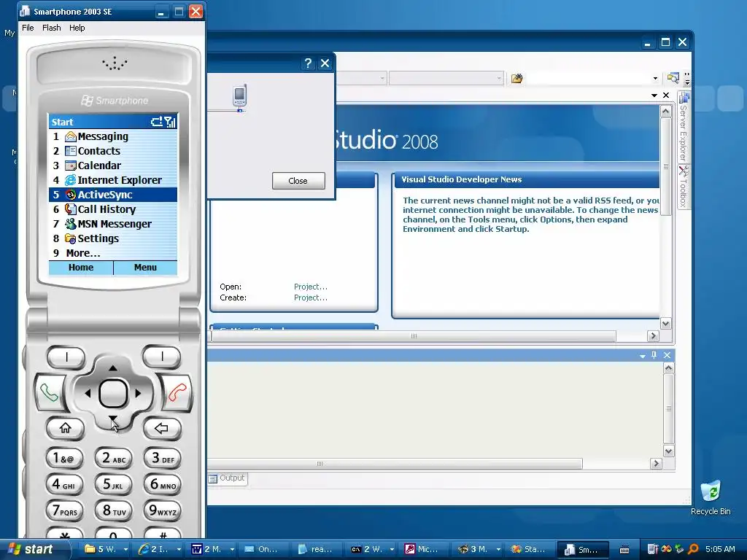Click the toolbar icon right of the Find box
The width and height of the screenshot is (747, 560).
673,77
